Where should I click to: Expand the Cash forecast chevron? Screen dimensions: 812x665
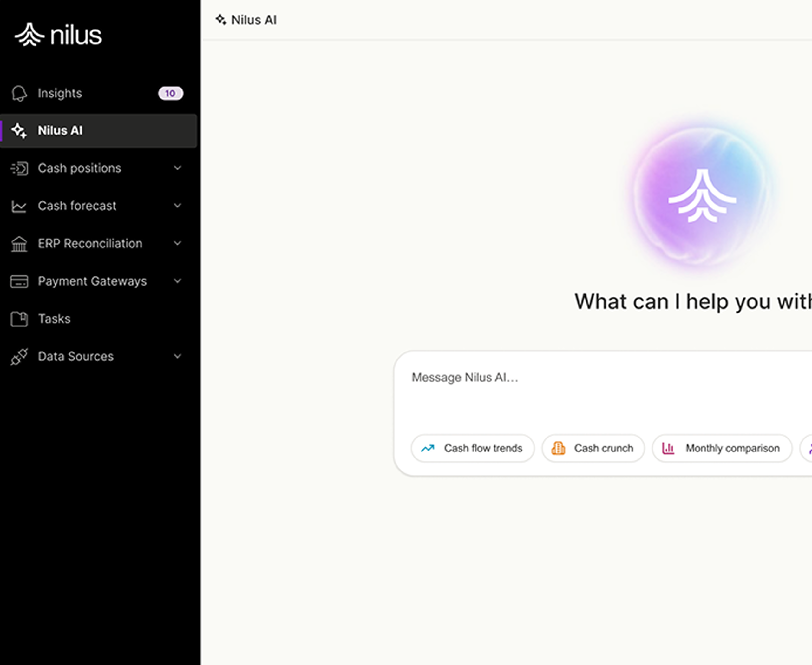(x=177, y=206)
